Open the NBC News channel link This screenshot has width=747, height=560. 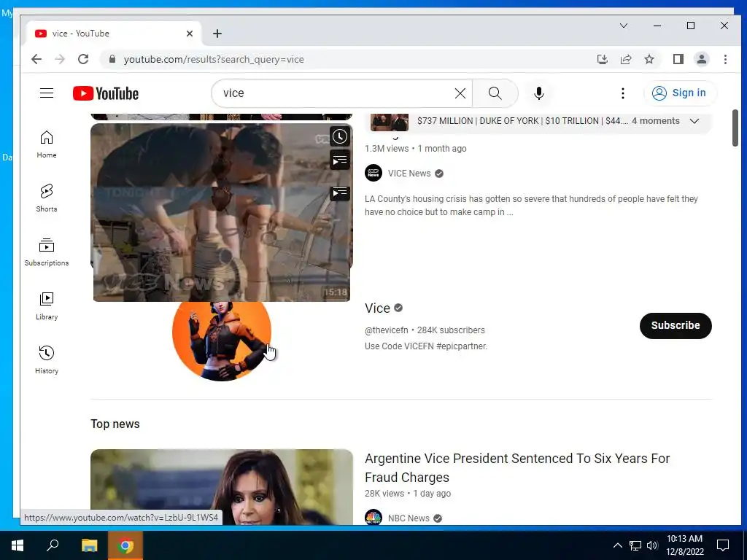[x=409, y=518]
